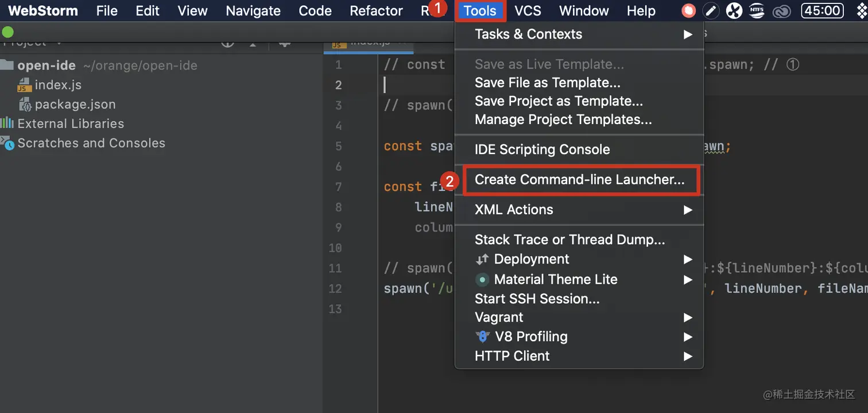Click 'const' keyword on line 7

point(403,187)
